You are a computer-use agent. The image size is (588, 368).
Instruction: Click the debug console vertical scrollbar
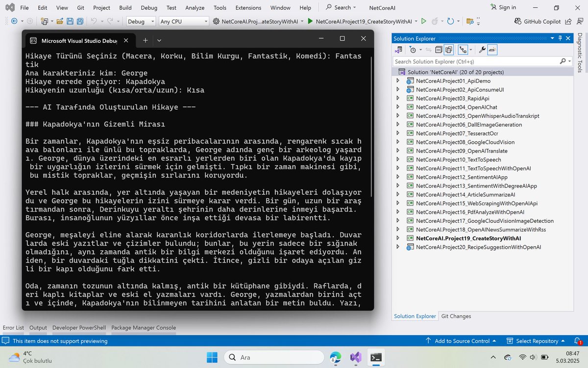pyautogui.click(x=371, y=127)
